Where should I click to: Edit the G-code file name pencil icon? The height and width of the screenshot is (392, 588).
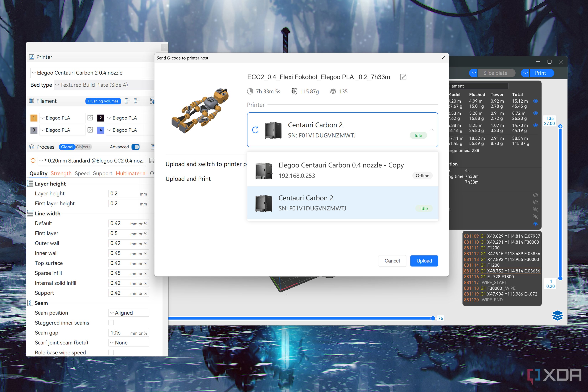(403, 77)
